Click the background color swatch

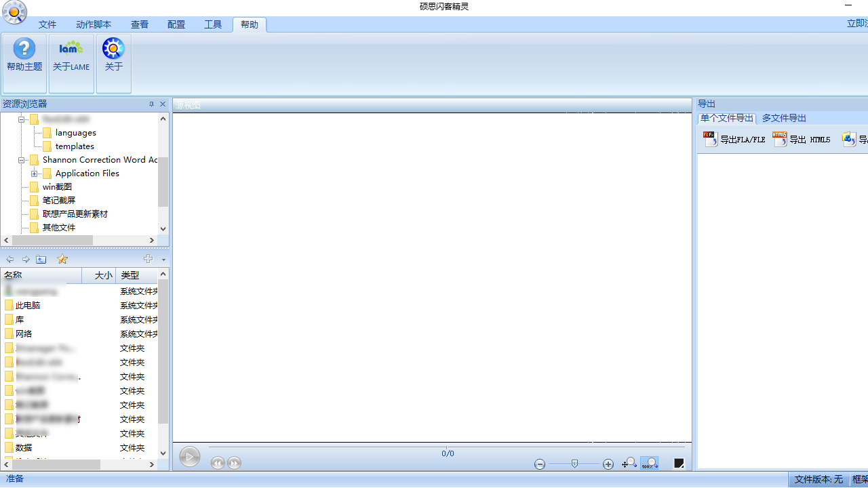679,464
